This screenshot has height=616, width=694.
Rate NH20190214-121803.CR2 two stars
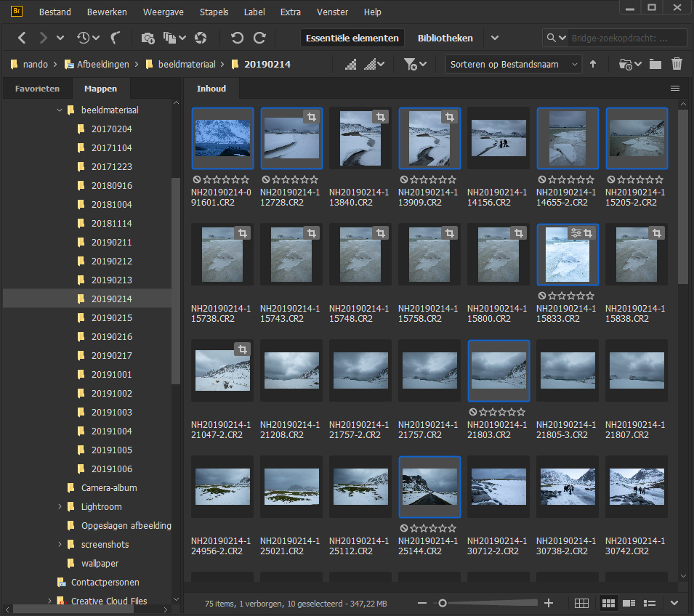pyautogui.click(x=493, y=412)
